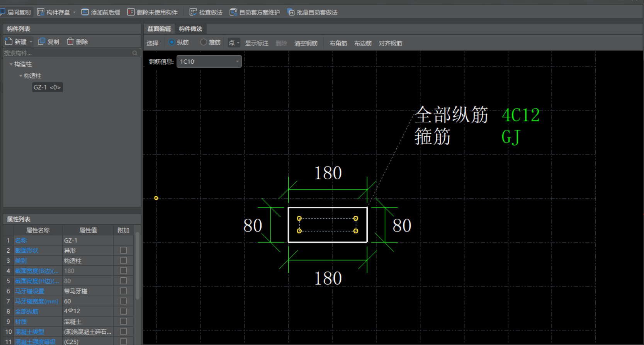The image size is (644, 345).
Task: Toggle the 附加 checkbox for 类别
Action: (x=124, y=260)
